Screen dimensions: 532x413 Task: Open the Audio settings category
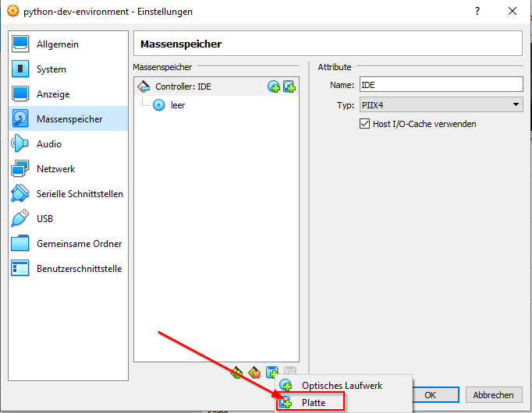point(68,144)
